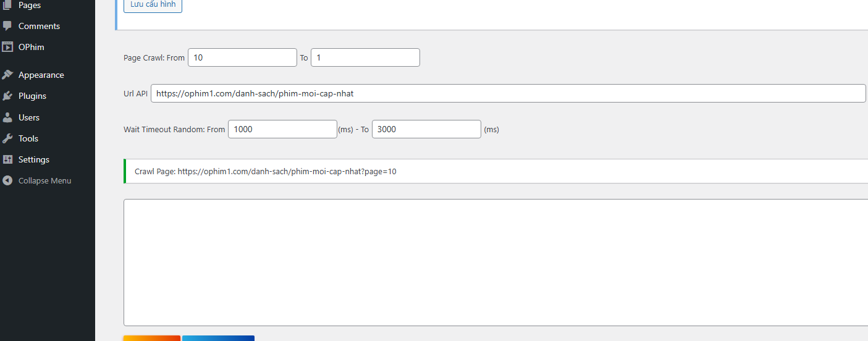Click the Plugins plug icon
Viewport: 868px width, 341px height.
point(7,96)
